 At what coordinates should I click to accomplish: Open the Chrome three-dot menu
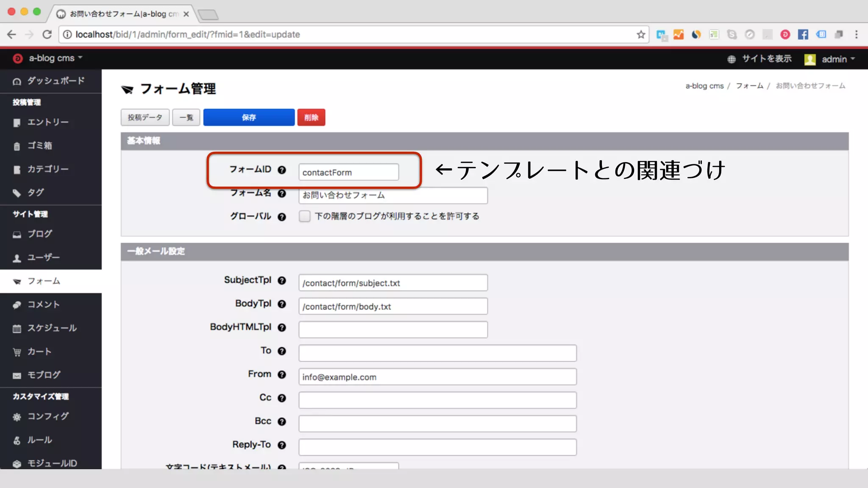[x=856, y=34]
